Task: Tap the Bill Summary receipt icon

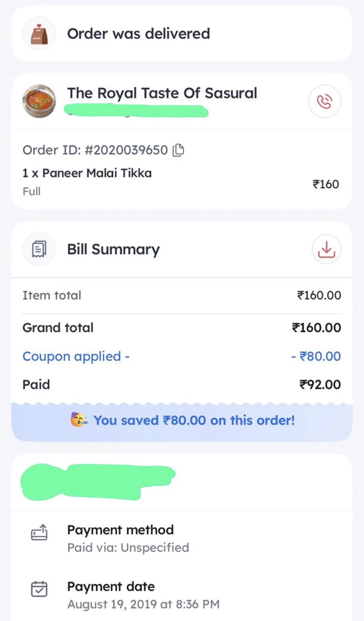Action: [x=39, y=249]
